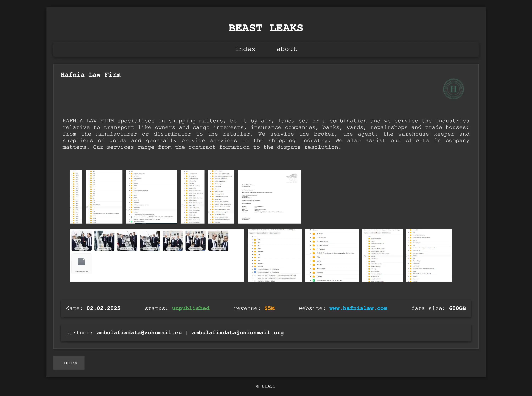The width and height of the screenshot is (532, 396).
Task: Click the ambulafixdata@onionmail.org partner email
Action: tap(238, 332)
